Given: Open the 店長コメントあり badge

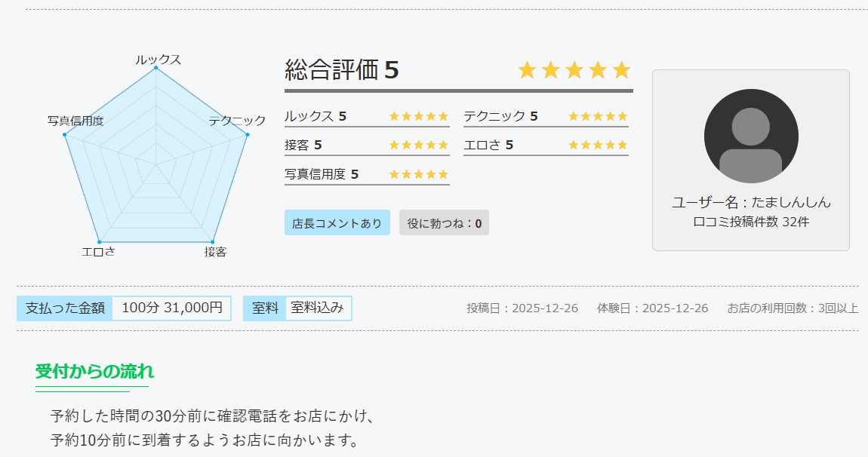Looking at the screenshot, I should click(x=337, y=223).
